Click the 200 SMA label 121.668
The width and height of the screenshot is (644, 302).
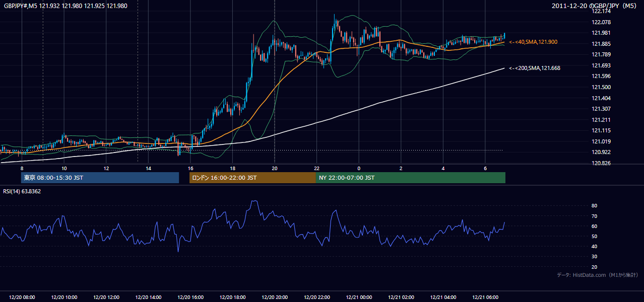535,68
